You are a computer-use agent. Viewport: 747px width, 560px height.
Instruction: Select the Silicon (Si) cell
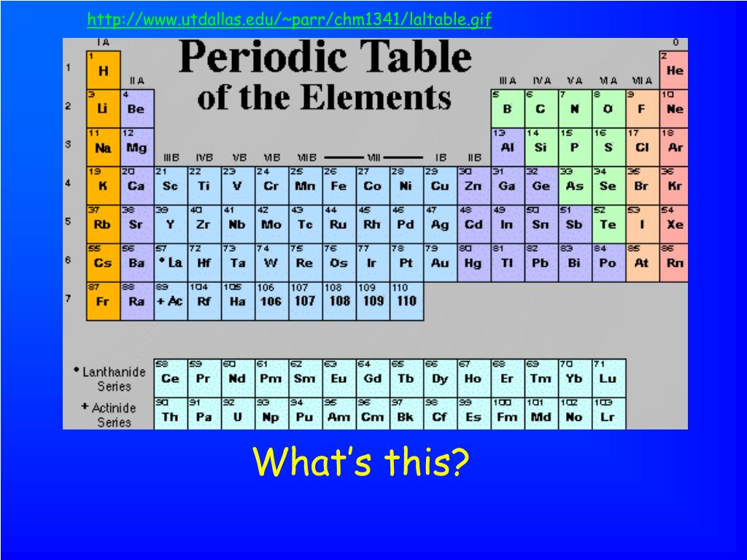(541, 147)
